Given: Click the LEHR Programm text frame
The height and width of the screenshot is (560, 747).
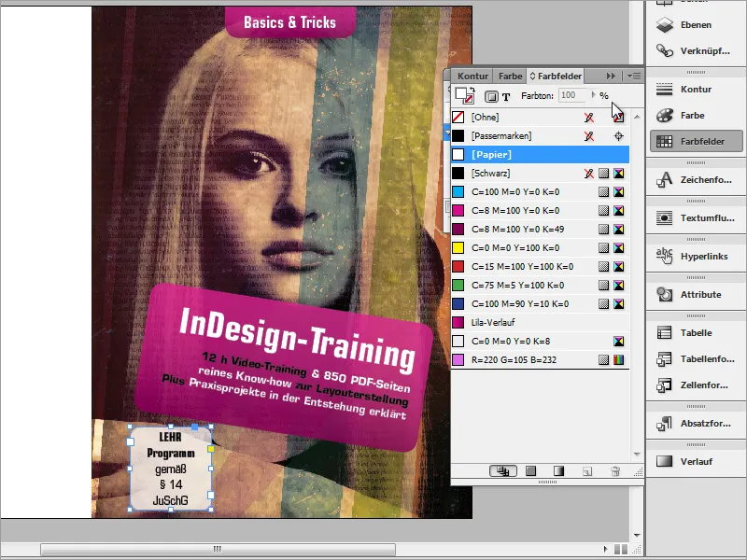Looking at the screenshot, I should coord(171,469).
